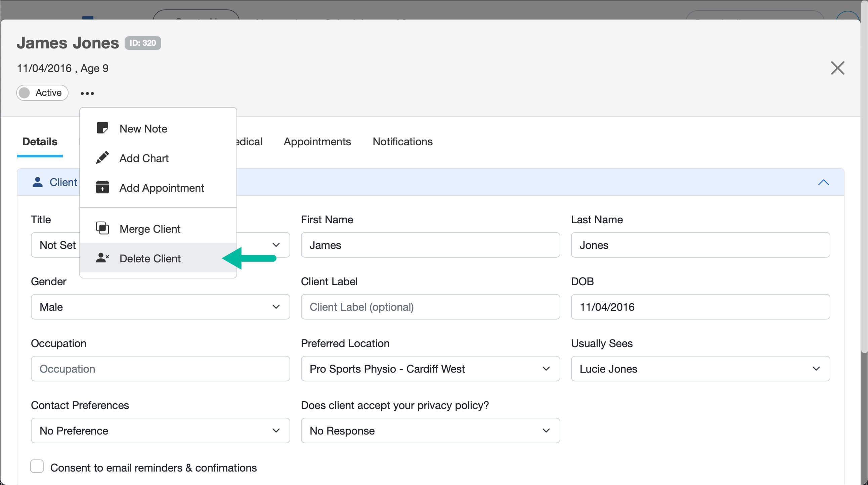Click the Merge Client overlap icon
This screenshot has width=868, height=485.
click(x=102, y=228)
